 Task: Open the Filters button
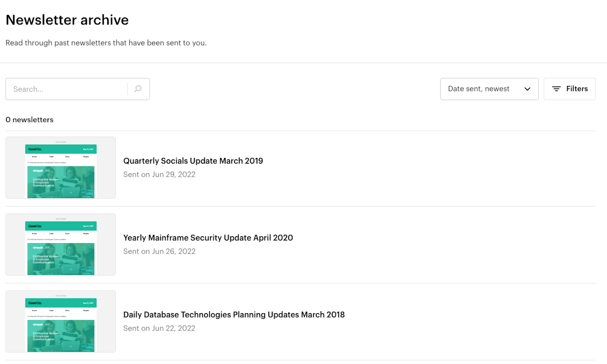(x=569, y=89)
